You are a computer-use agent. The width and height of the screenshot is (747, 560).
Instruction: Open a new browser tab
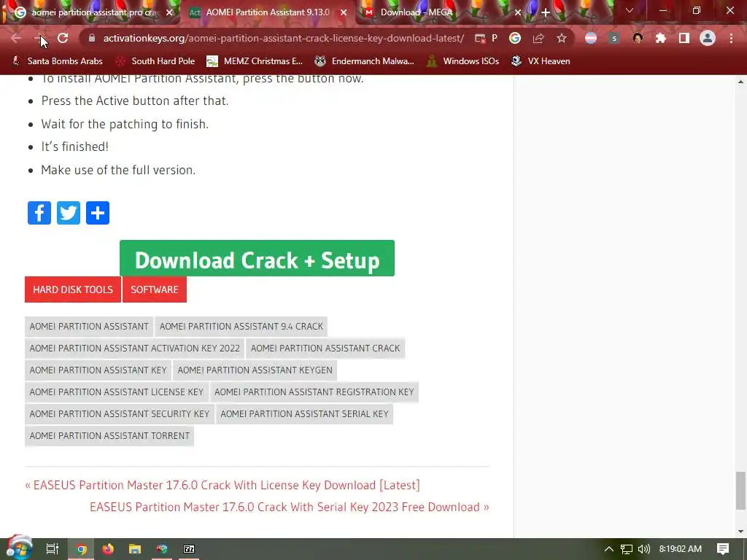(546, 12)
